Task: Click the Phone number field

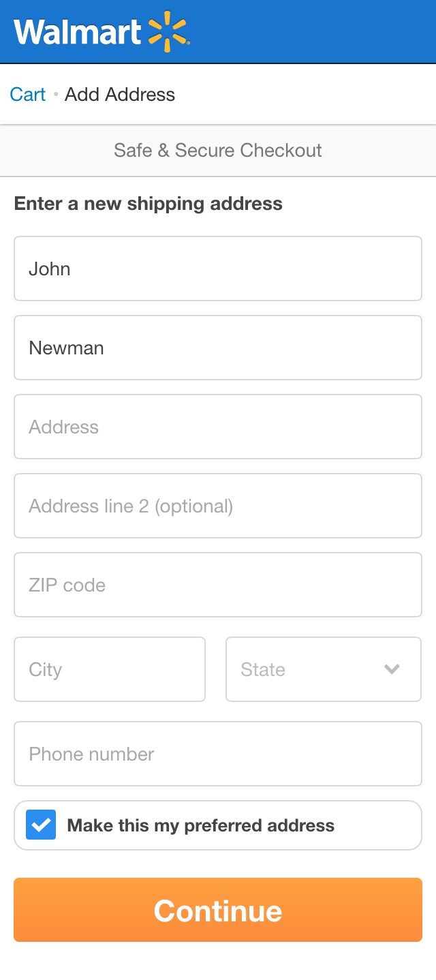Action: tap(218, 754)
